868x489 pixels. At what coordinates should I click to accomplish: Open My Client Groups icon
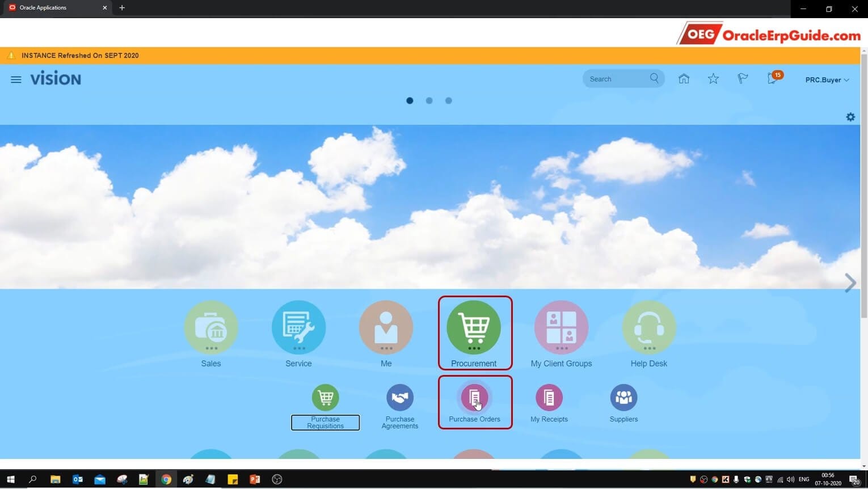pos(561,327)
